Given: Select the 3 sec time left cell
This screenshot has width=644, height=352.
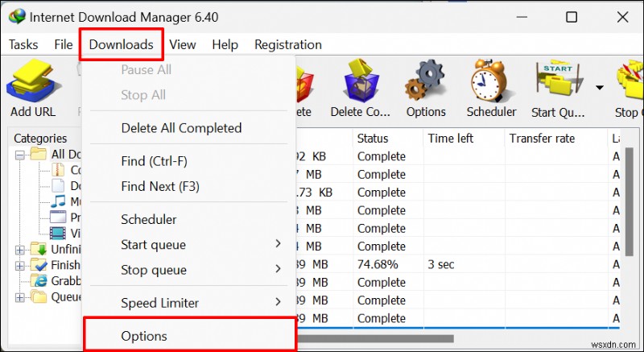Looking at the screenshot, I should [x=441, y=264].
